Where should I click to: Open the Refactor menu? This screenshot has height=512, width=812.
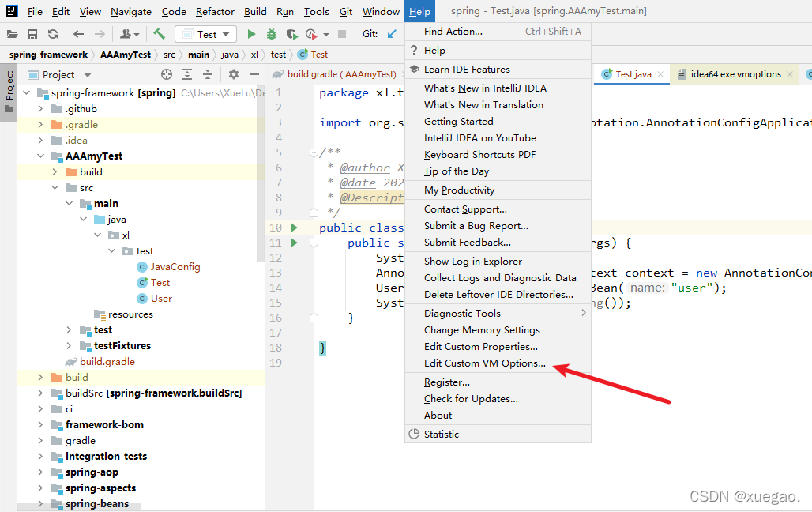(x=215, y=11)
